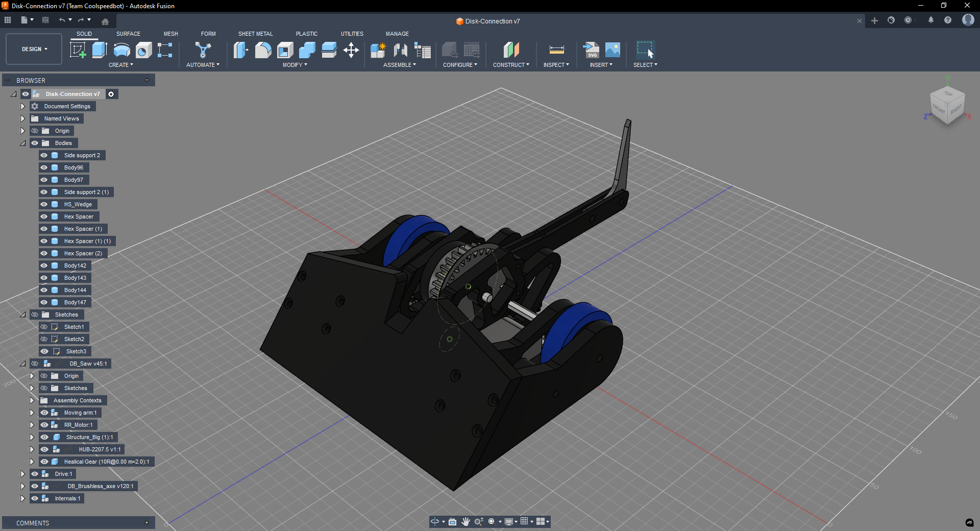Collapse the Sketches folder under the root
Screen dimensions: 980x531
(x=22, y=315)
